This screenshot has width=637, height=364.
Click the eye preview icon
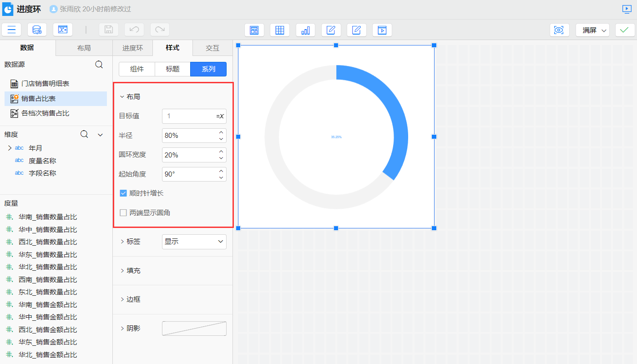pyautogui.click(x=559, y=30)
